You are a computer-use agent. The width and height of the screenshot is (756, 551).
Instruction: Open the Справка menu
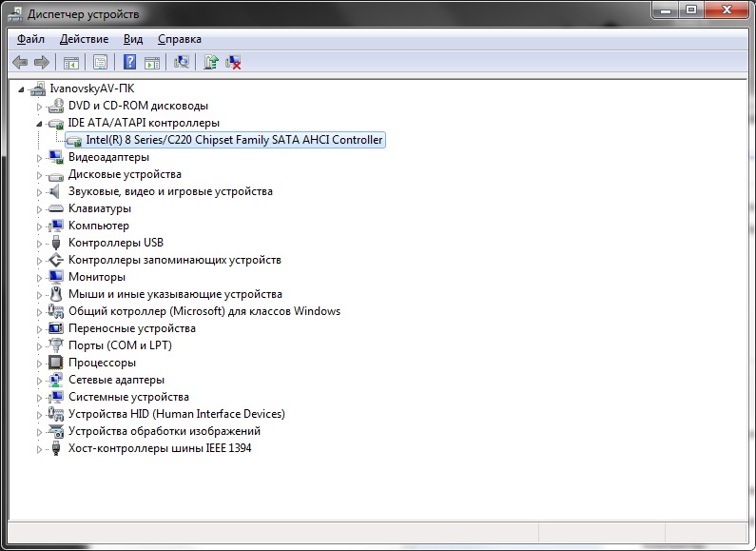[180, 39]
